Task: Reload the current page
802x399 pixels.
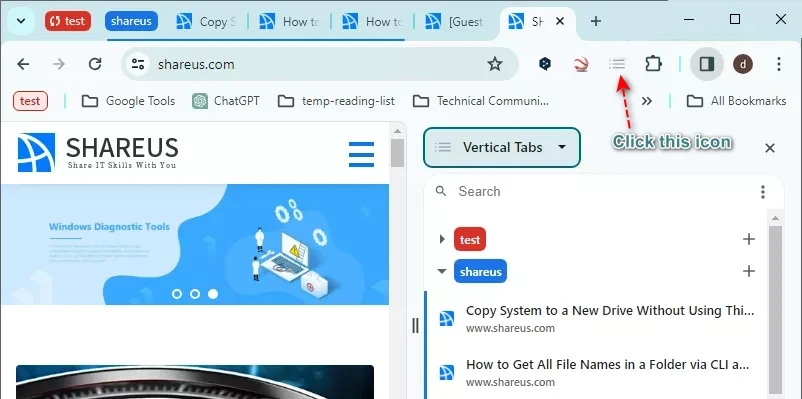Action: [x=95, y=64]
